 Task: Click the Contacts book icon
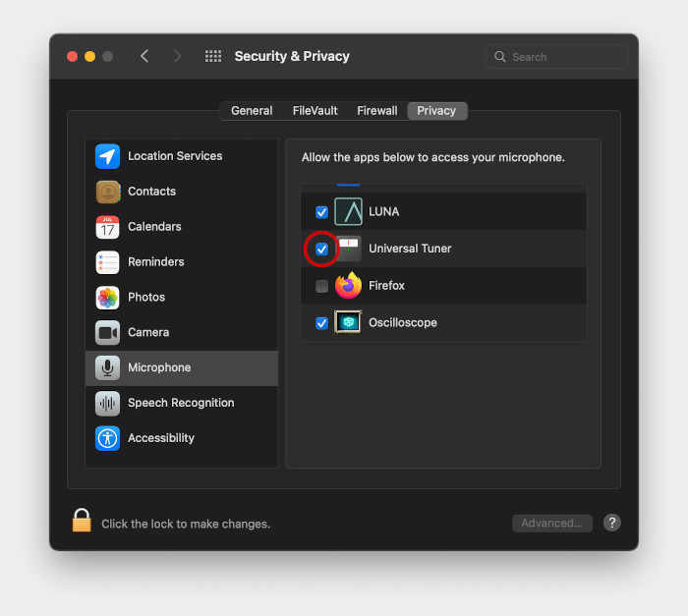tap(108, 192)
